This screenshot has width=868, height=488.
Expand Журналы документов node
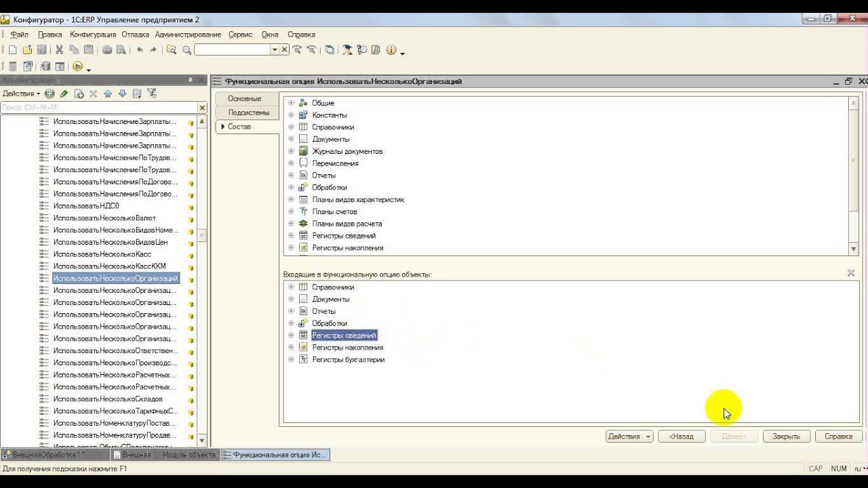point(291,151)
